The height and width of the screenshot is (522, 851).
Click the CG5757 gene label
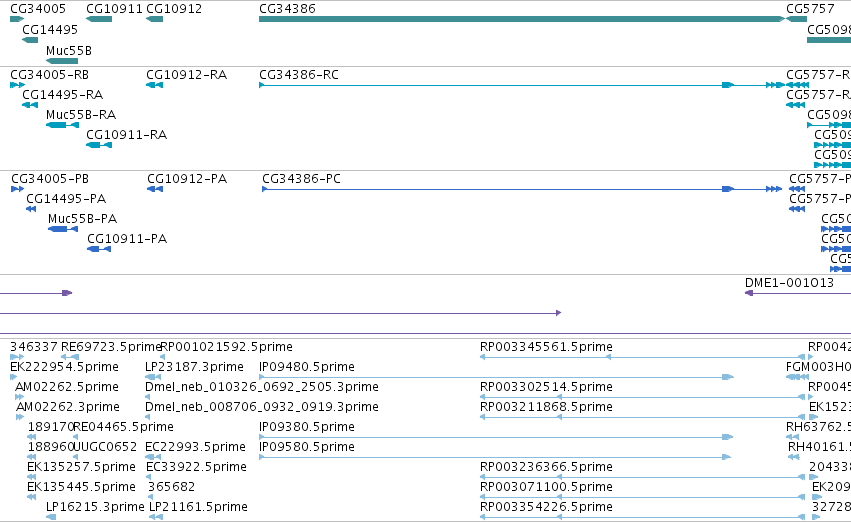[810, 9]
